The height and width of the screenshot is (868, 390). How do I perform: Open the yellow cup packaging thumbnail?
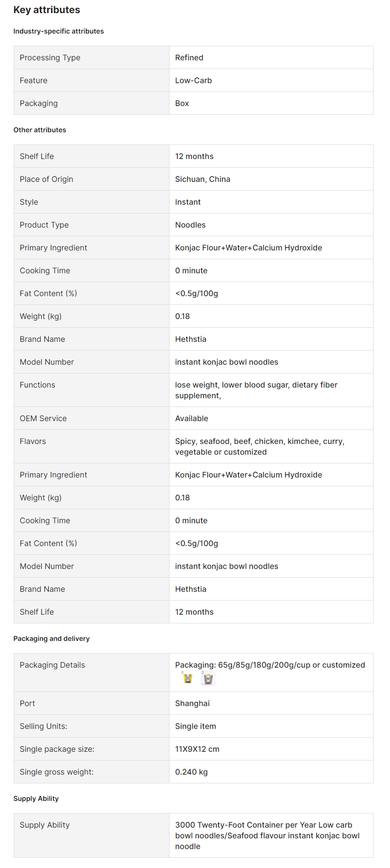[187, 677]
